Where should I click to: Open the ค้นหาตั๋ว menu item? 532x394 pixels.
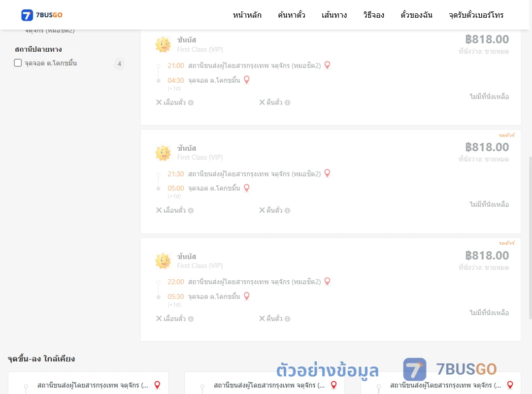point(292,15)
